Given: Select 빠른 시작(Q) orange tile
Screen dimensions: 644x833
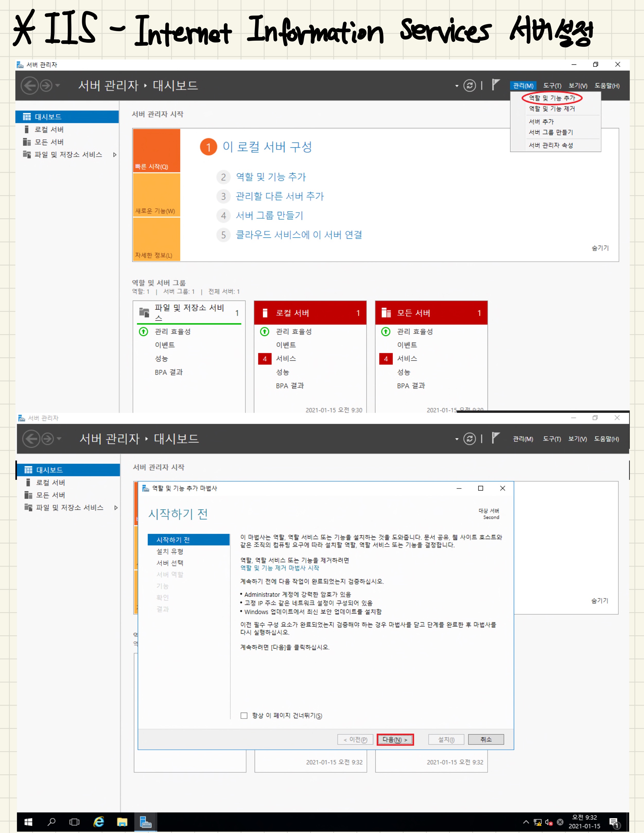Looking at the screenshot, I should (x=156, y=151).
